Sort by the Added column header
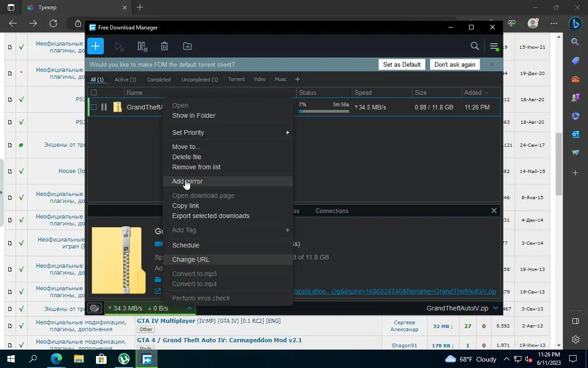Image resolution: width=588 pixels, height=368 pixels. pyautogui.click(x=476, y=92)
